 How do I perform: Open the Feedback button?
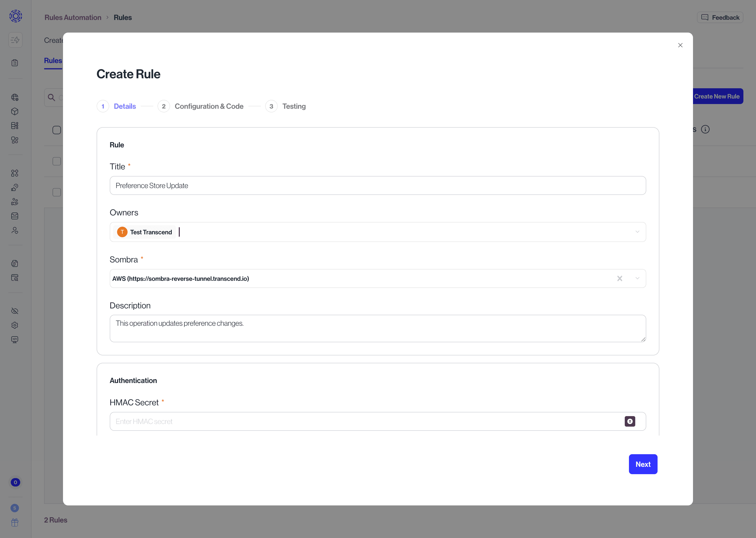pyautogui.click(x=720, y=18)
